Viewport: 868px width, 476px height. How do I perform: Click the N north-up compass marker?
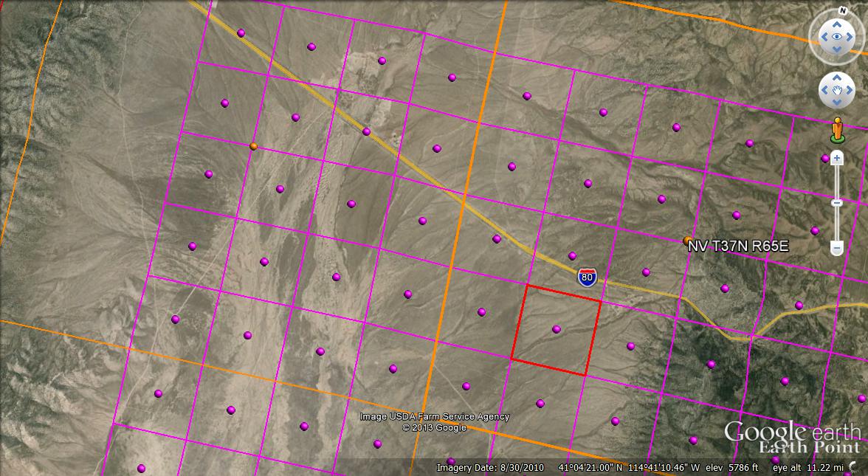click(x=842, y=11)
